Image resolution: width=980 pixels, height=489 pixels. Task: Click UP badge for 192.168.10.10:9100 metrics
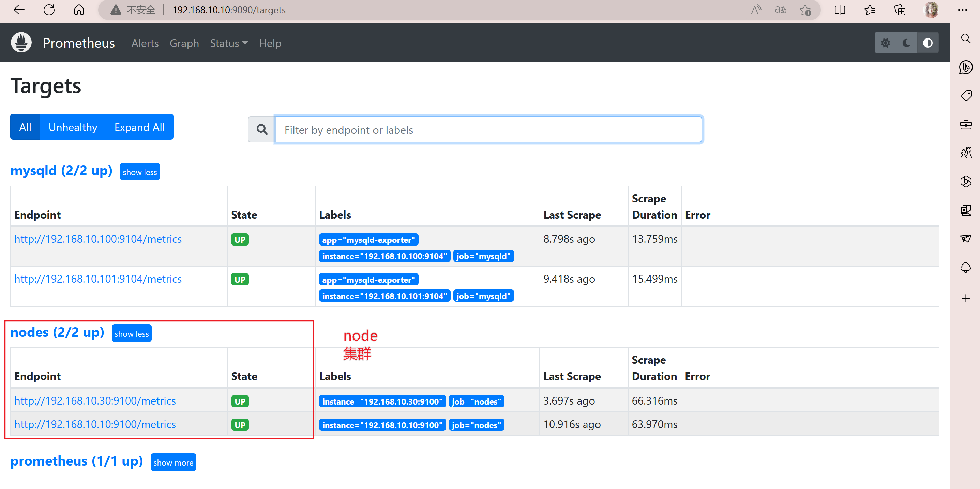tap(240, 425)
